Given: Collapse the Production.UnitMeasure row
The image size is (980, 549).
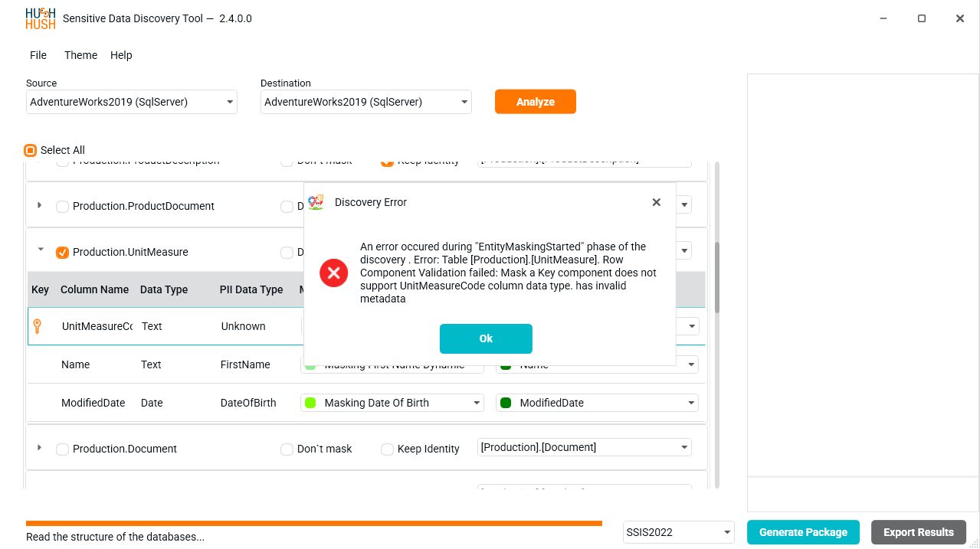Looking at the screenshot, I should pos(40,250).
